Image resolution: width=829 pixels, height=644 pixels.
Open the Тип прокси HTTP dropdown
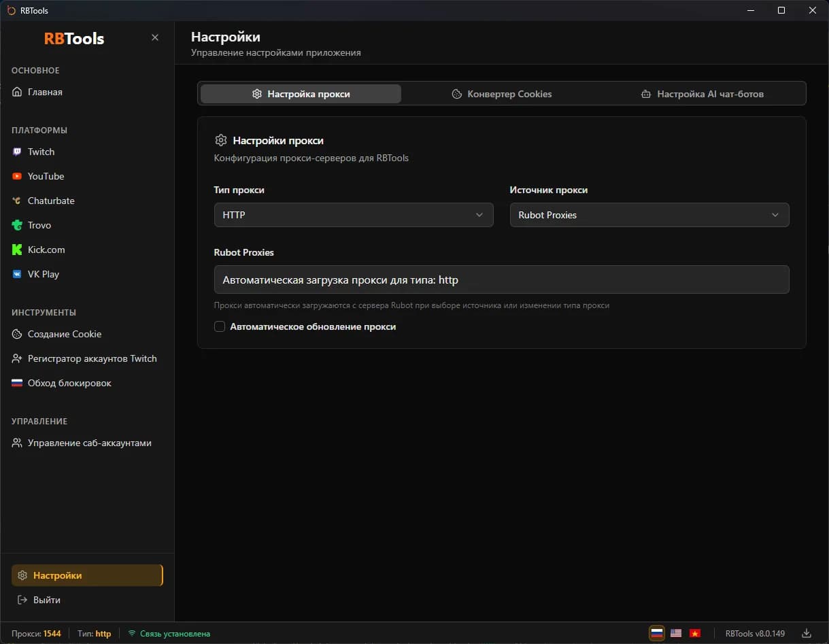pos(354,215)
